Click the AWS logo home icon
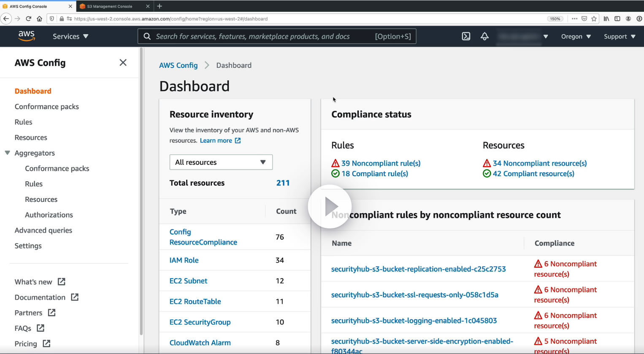The image size is (644, 354). [x=26, y=36]
